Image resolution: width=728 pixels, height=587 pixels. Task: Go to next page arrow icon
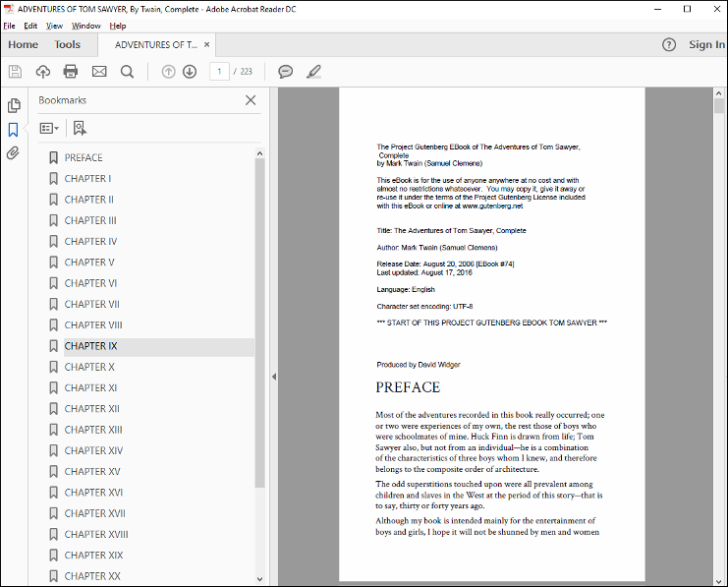[x=190, y=72]
